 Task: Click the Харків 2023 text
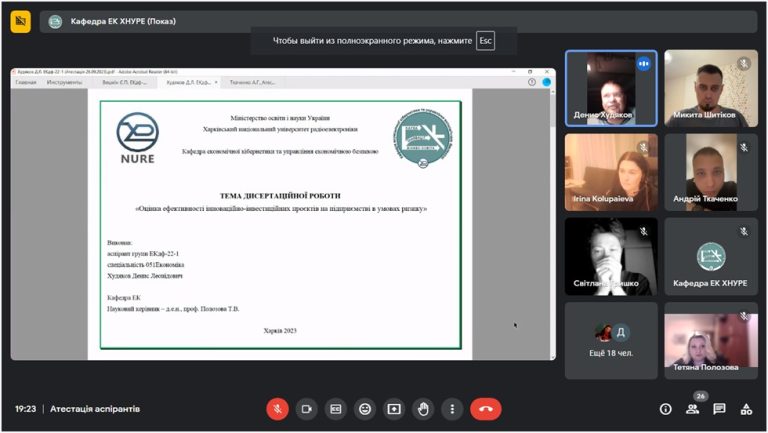coord(280,331)
